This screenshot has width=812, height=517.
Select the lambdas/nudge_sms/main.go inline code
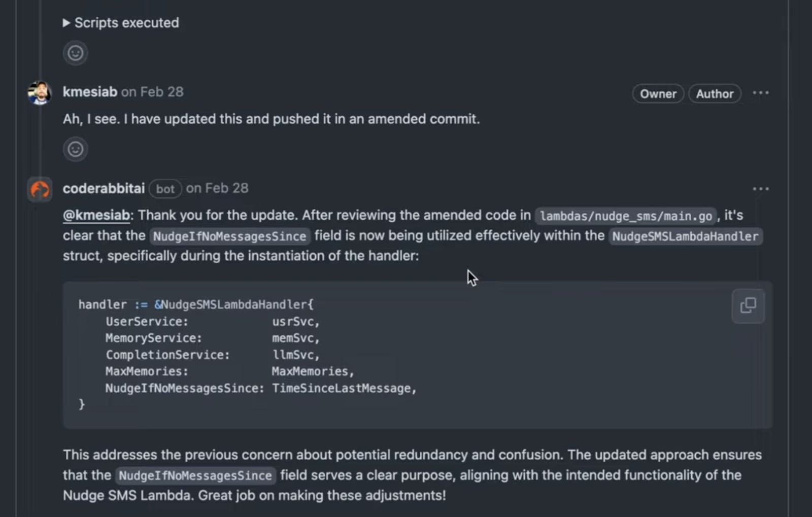coord(626,216)
